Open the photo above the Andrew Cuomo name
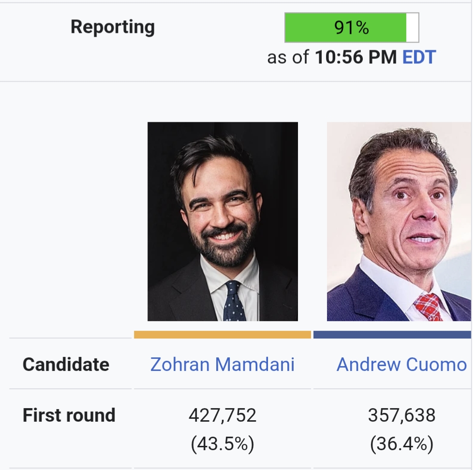Screen dimensions: 476x470 click(399, 221)
